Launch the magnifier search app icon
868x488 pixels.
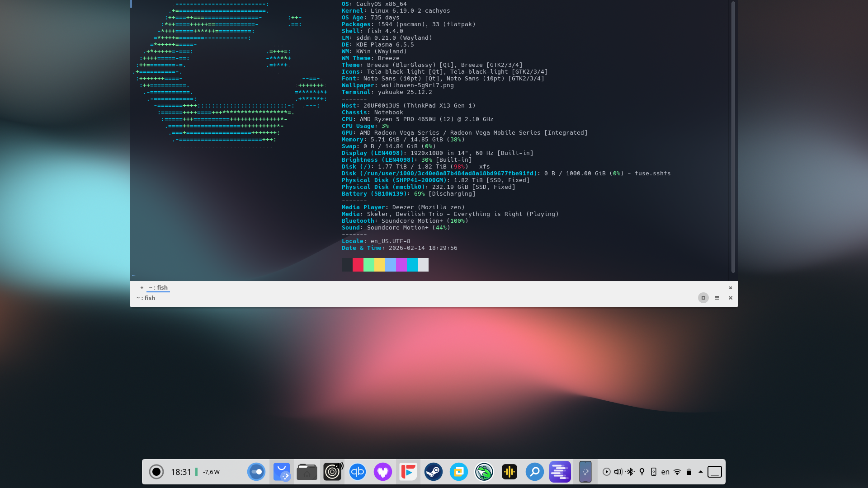click(535, 472)
